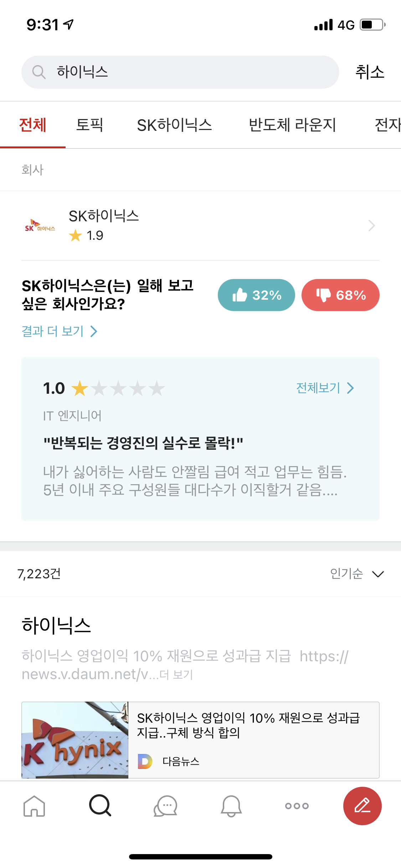Vote thumbs up 32% button
401x868 pixels.
point(256,295)
